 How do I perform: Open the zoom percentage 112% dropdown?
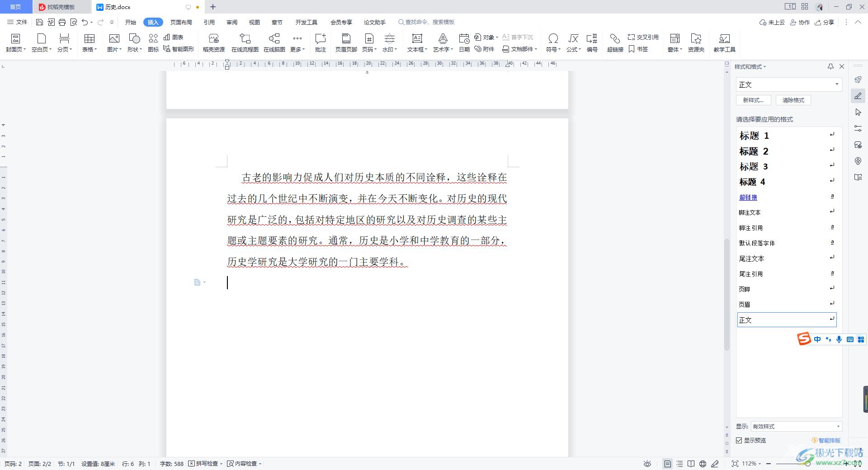pyautogui.click(x=751, y=464)
